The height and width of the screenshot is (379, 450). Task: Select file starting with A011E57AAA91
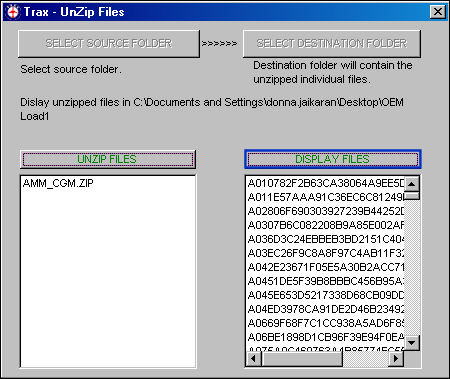(326, 197)
